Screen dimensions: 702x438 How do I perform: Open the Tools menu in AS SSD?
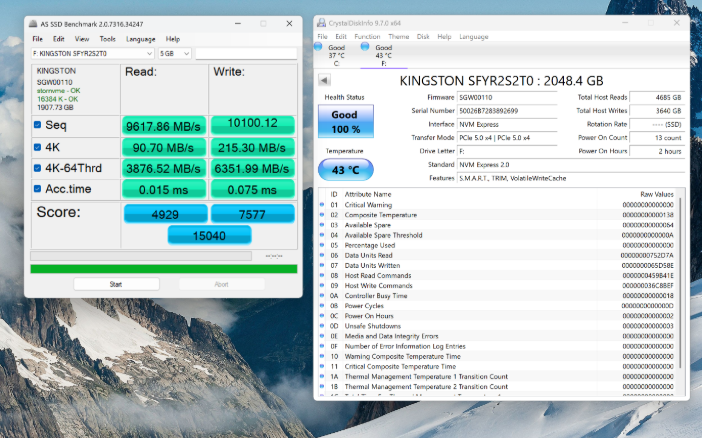point(107,39)
